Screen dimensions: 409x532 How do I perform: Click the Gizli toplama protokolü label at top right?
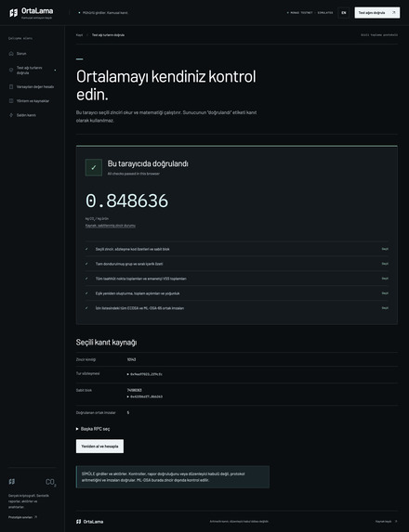[379, 35]
